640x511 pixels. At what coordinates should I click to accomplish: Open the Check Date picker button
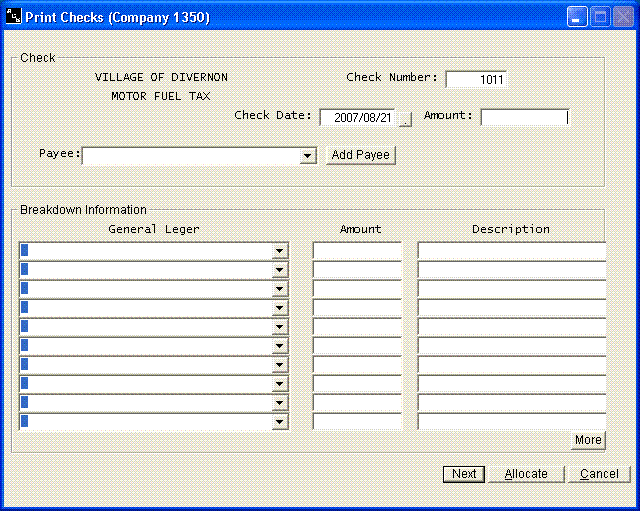[404, 118]
